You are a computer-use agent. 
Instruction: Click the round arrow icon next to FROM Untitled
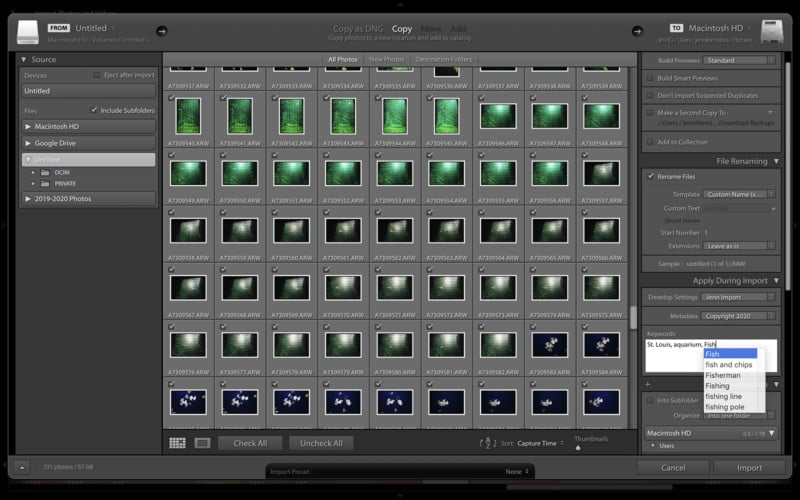[161, 31]
